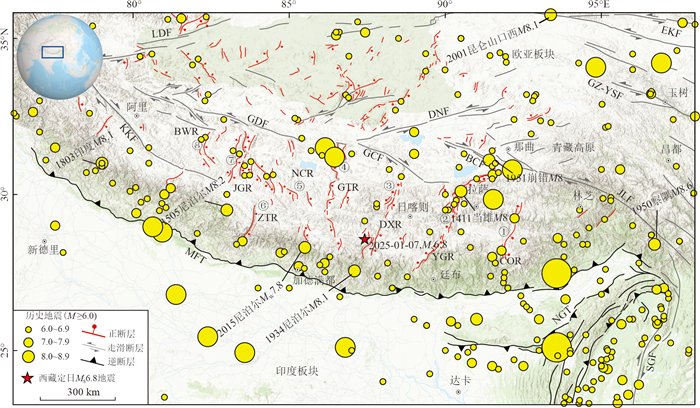Click the SGF fault label
This screenshot has height=408, width=700.
(652, 362)
